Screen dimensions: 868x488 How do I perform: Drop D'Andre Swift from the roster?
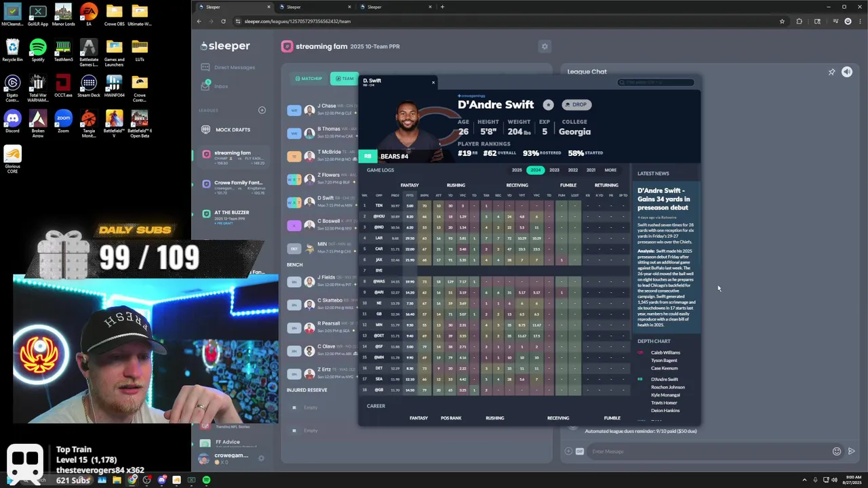click(x=576, y=104)
